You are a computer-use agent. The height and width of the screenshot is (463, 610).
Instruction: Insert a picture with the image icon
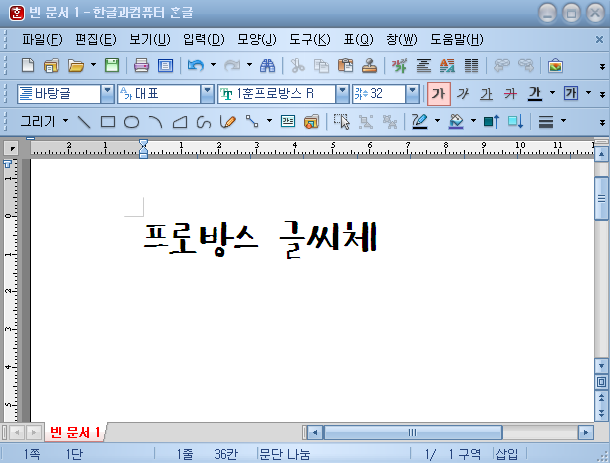(555, 65)
